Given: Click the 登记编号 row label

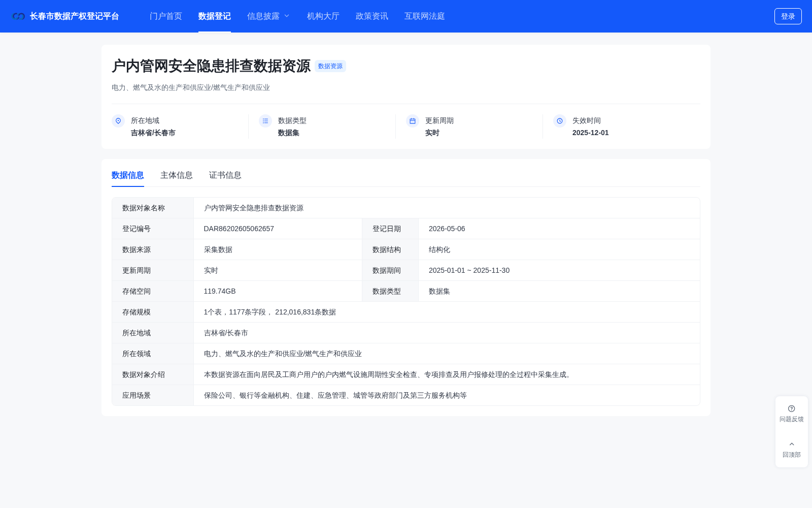Looking at the screenshot, I should (137, 229).
